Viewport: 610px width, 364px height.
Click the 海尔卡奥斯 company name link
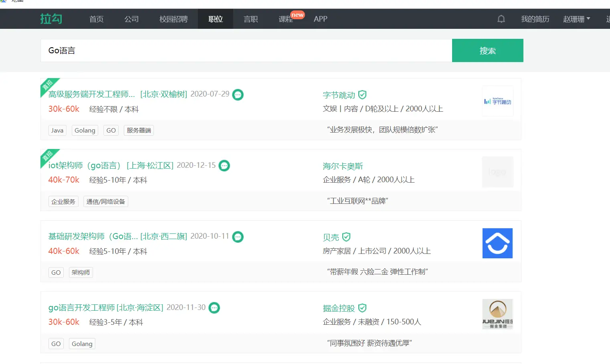(x=343, y=166)
